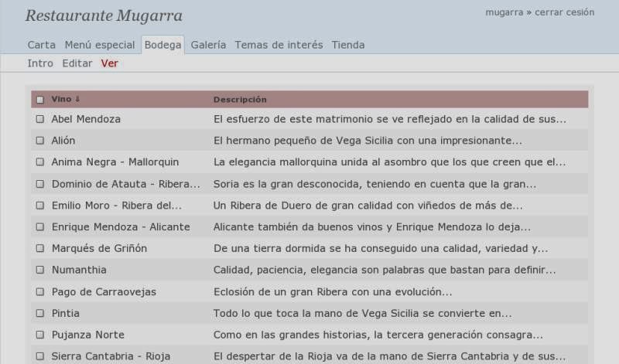Open the Intro subsection
The height and width of the screenshot is (364, 619).
coord(40,63)
